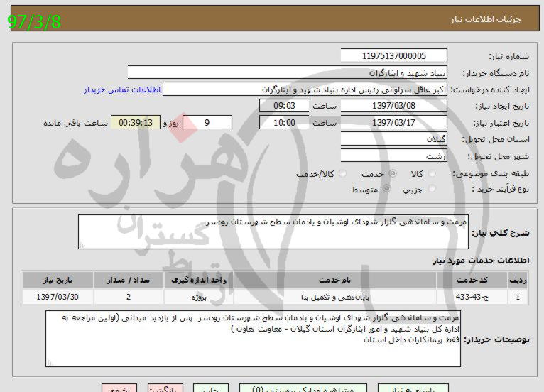
Task: Click the remaining days field showing 9
Action: click(207, 122)
